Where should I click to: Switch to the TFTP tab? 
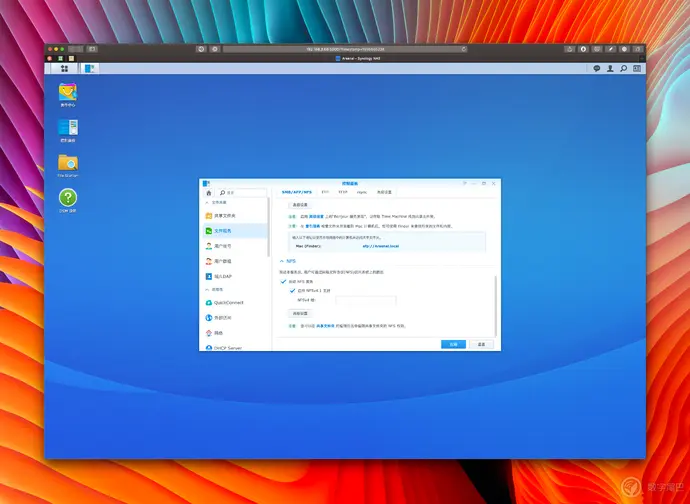point(343,192)
